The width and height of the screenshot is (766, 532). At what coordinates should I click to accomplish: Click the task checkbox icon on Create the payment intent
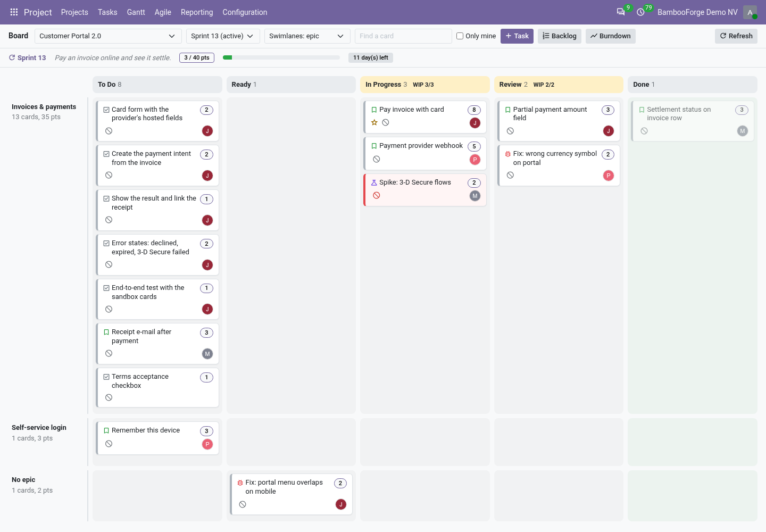(x=106, y=154)
